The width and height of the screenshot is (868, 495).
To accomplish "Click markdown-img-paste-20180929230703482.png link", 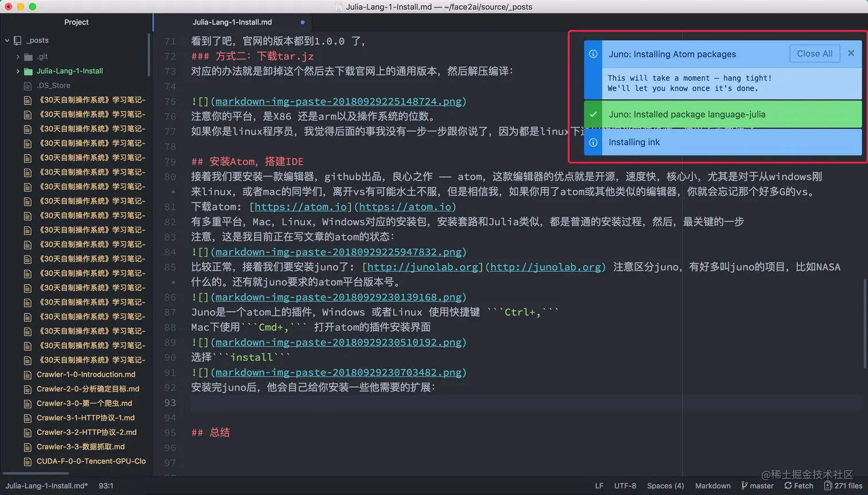I will 338,372.
